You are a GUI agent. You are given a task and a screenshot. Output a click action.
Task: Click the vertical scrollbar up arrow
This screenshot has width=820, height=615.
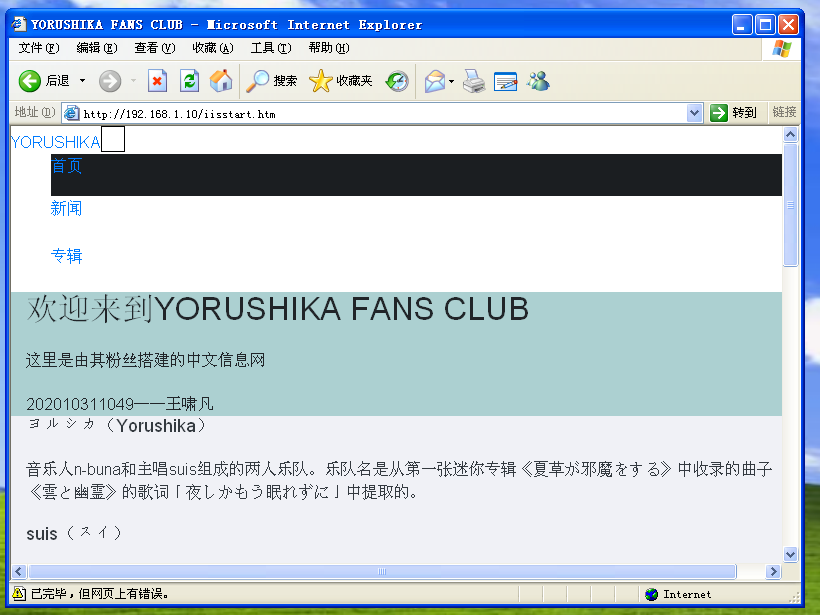coord(790,135)
